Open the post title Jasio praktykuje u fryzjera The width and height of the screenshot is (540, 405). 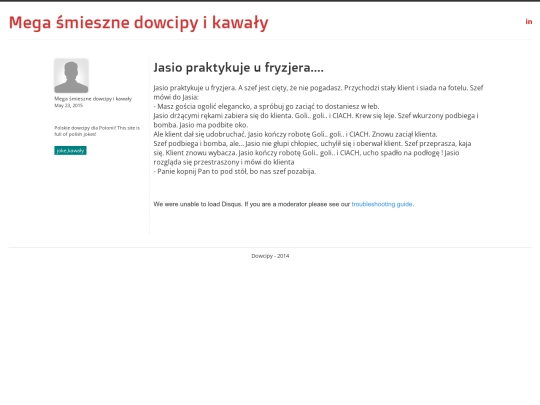(x=239, y=68)
